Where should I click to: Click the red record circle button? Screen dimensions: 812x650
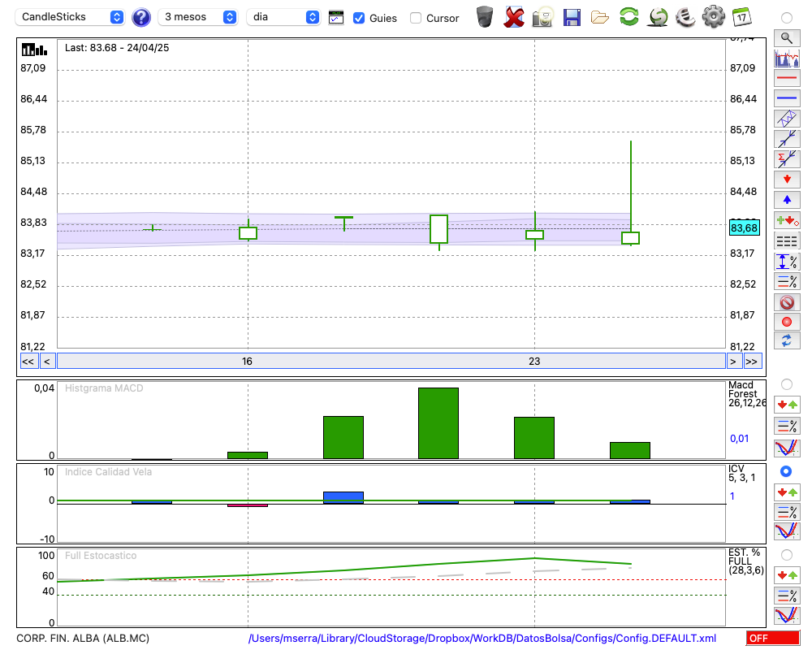pos(787,322)
